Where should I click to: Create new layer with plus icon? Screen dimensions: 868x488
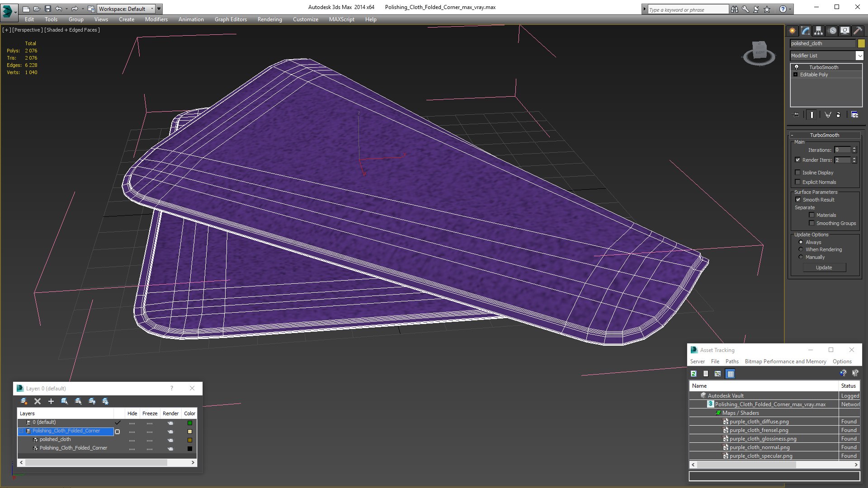pos(51,401)
